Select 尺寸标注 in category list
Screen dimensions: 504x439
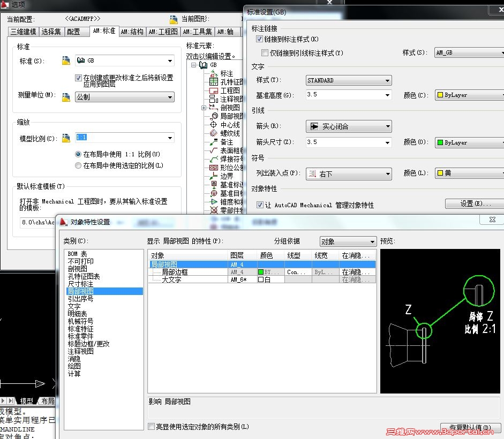[80, 284]
